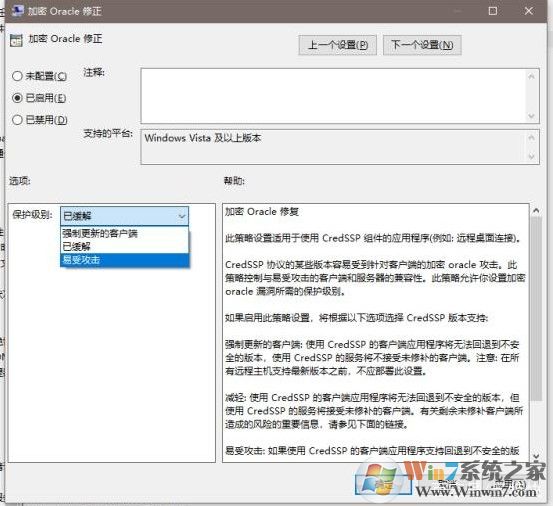Click the help paragraph starting 如果启用此策略设置
The image size is (553, 506).
[357, 318]
